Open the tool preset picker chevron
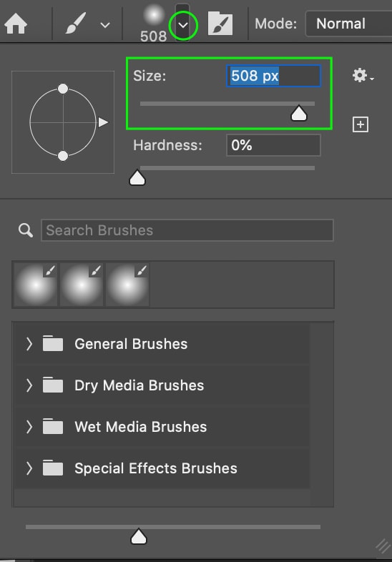The height and width of the screenshot is (562, 392). pos(105,25)
